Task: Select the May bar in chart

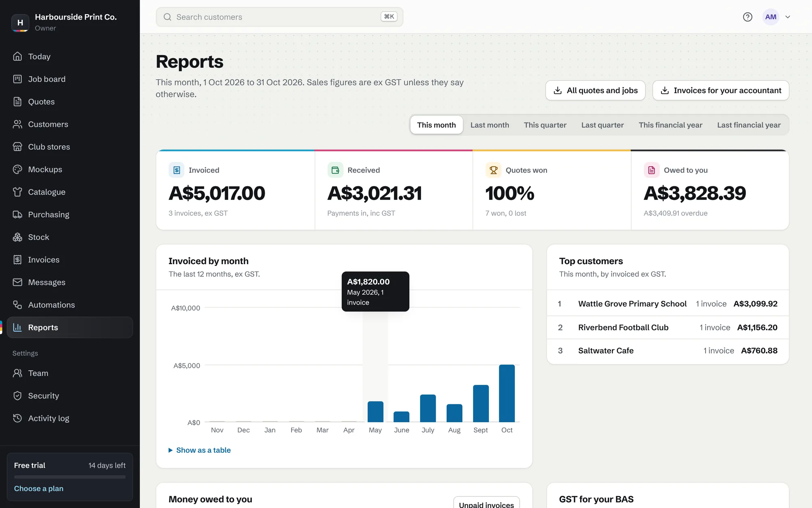Action: pos(375,412)
